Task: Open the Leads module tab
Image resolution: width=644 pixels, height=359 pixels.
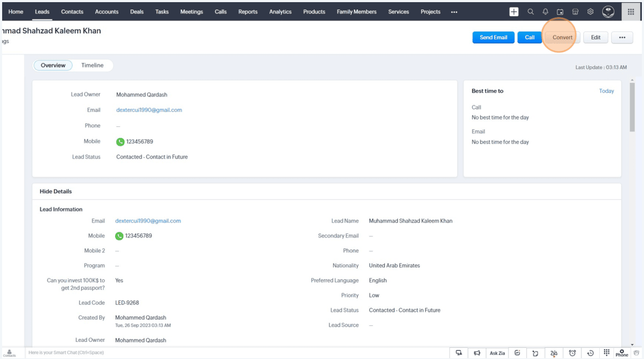Action: pyautogui.click(x=42, y=12)
